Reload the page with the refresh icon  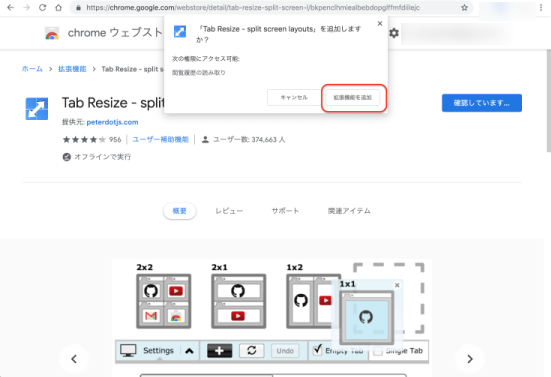[x=42, y=7]
